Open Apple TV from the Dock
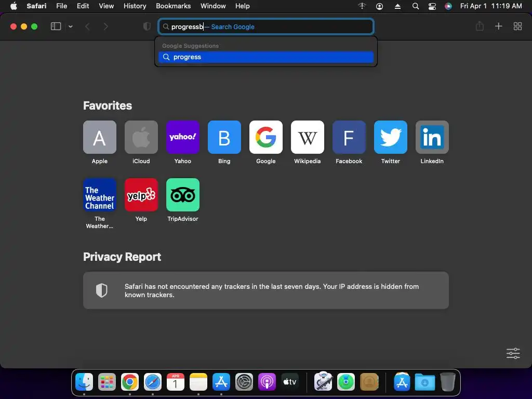This screenshot has height=399, width=532. 290,382
